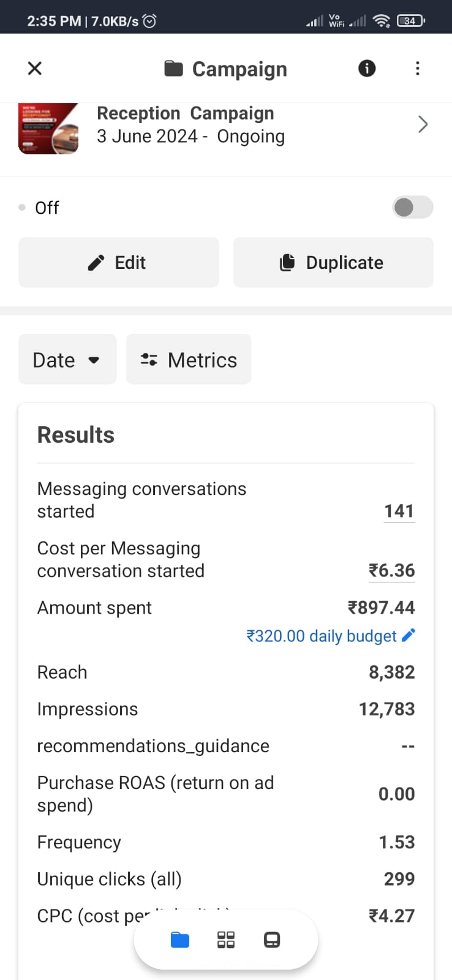Edit the ₹320.00 daily budget link

click(x=322, y=636)
